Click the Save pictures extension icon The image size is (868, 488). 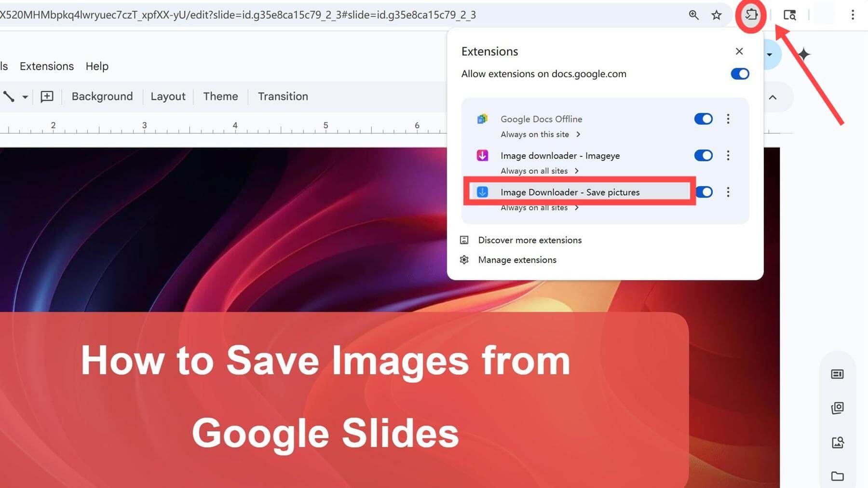[482, 192]
